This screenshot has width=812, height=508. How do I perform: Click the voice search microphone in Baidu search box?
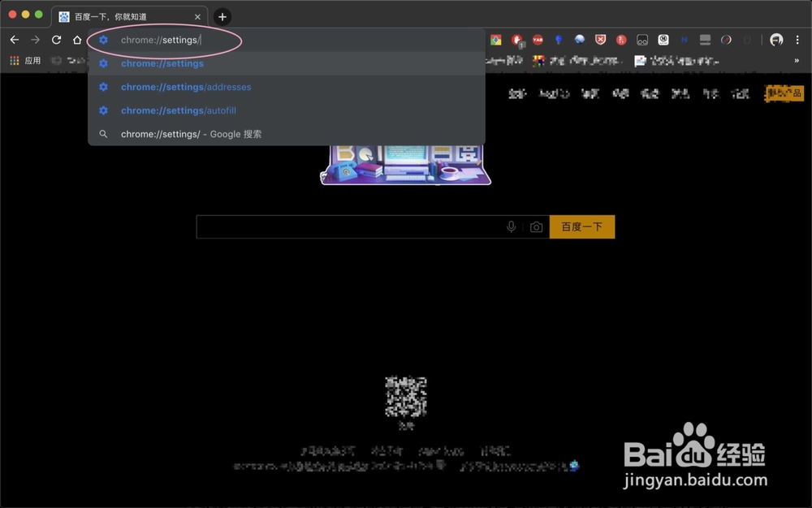[511, 226]
